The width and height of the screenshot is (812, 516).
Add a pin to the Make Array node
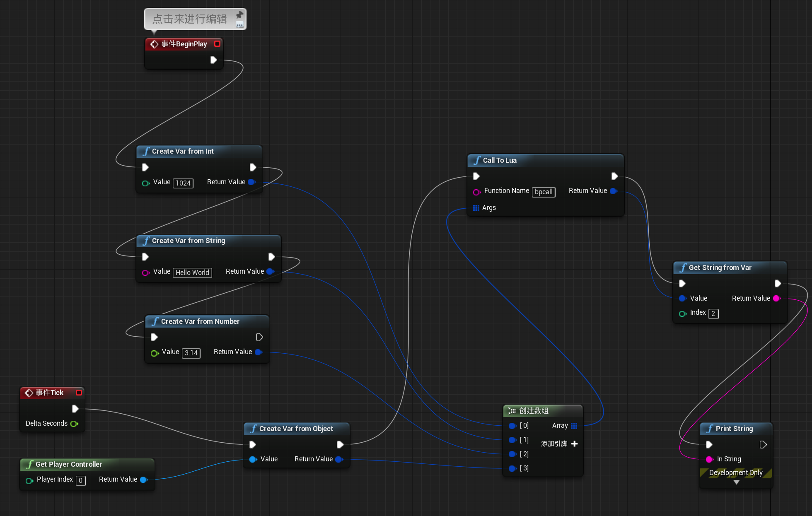pos(574,444)
